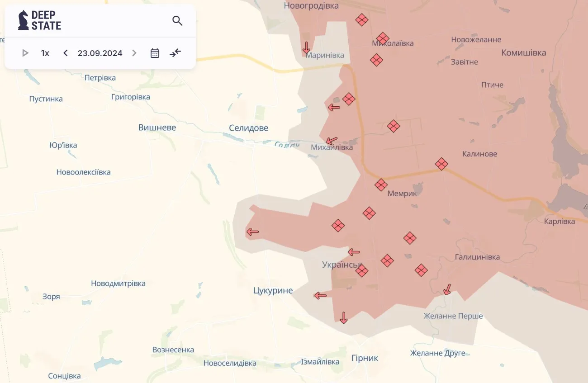The width and height of the screenshot is (588, 383).
Task: Select the Комишівка town label
Action: pyautogui.click(x=523, y=52)
